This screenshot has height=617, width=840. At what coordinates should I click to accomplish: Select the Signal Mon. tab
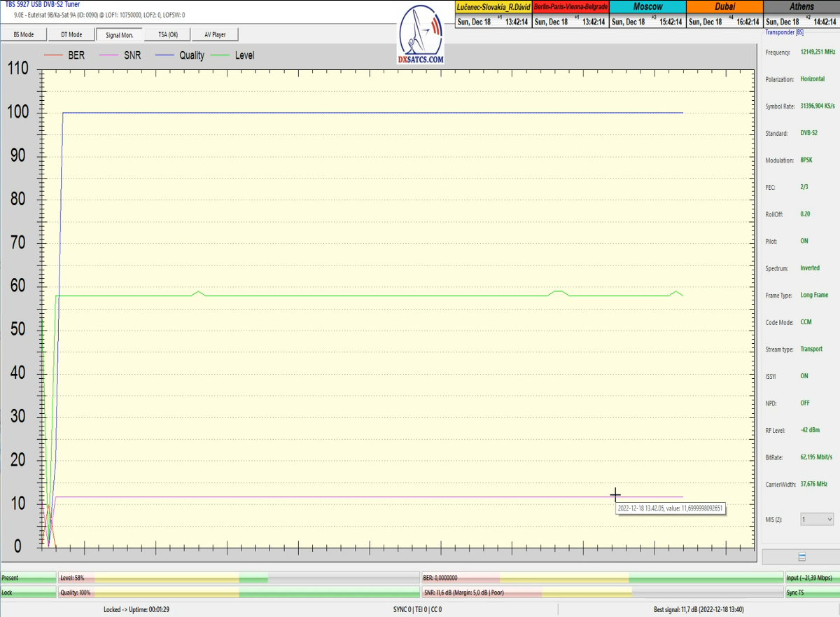click(119, 34)
